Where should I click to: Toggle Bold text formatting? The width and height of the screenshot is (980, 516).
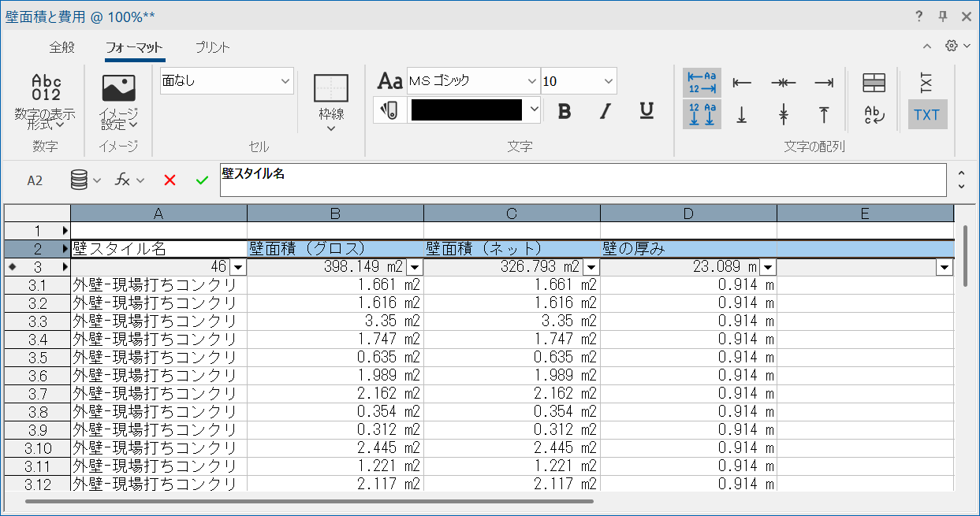(x=564, y=111)
